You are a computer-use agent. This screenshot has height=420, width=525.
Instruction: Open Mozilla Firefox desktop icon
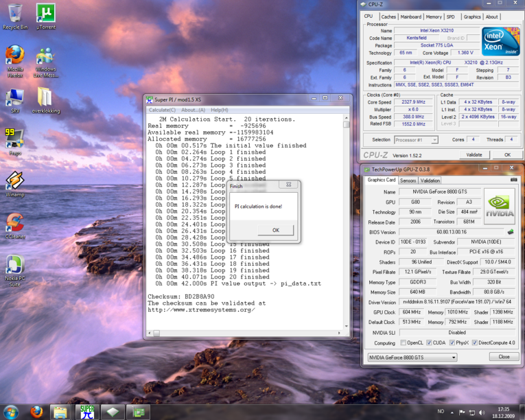[15, 61]
